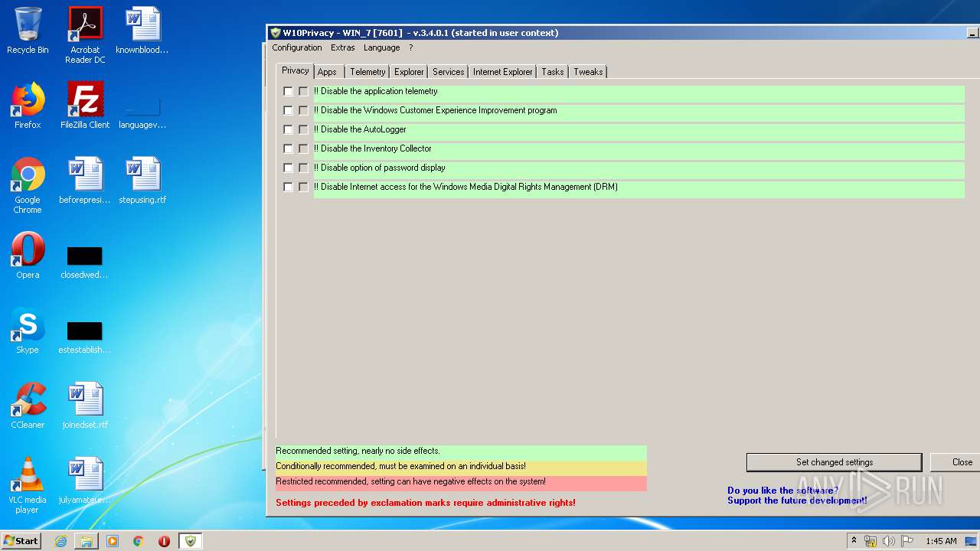Image resolution: width=980 pixels, height=551 pixels.
Task: Open the Configuration menu
Action: [x=297, y=47]
